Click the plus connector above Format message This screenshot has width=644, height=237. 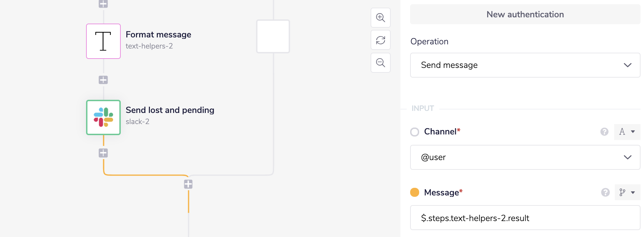pos(102,3)
